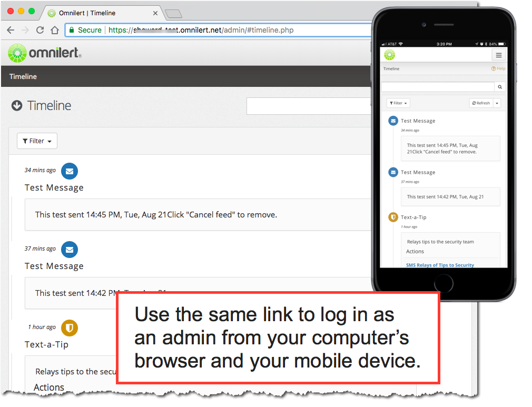This screenshot has width=532, height=407.
Task: Click the green Secure padlock icon
Action: pyautogui.click(x=72, y=30)
